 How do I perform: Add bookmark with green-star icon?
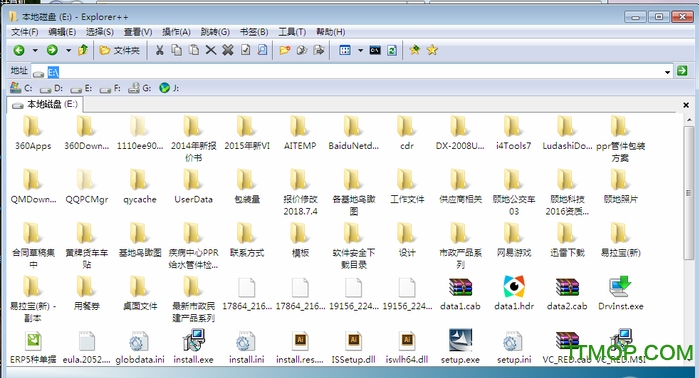point(415,50)
